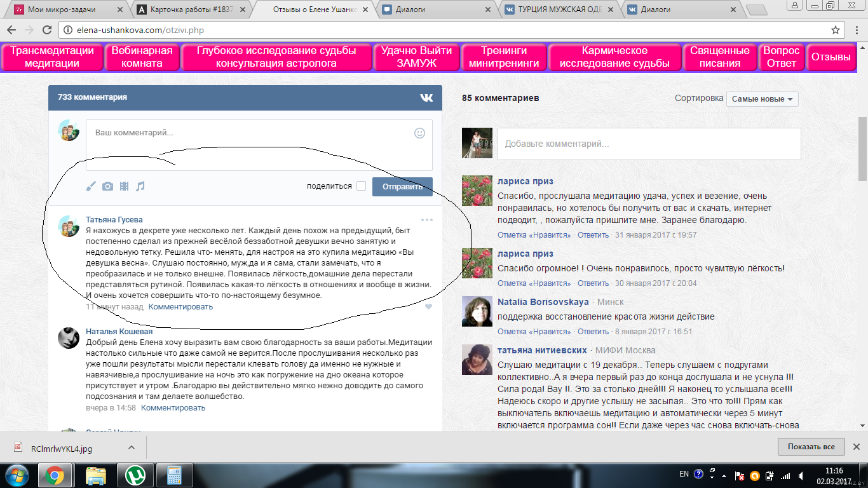
Task: Click Наталья Кошевая avatar
Action: coord(68,338)
